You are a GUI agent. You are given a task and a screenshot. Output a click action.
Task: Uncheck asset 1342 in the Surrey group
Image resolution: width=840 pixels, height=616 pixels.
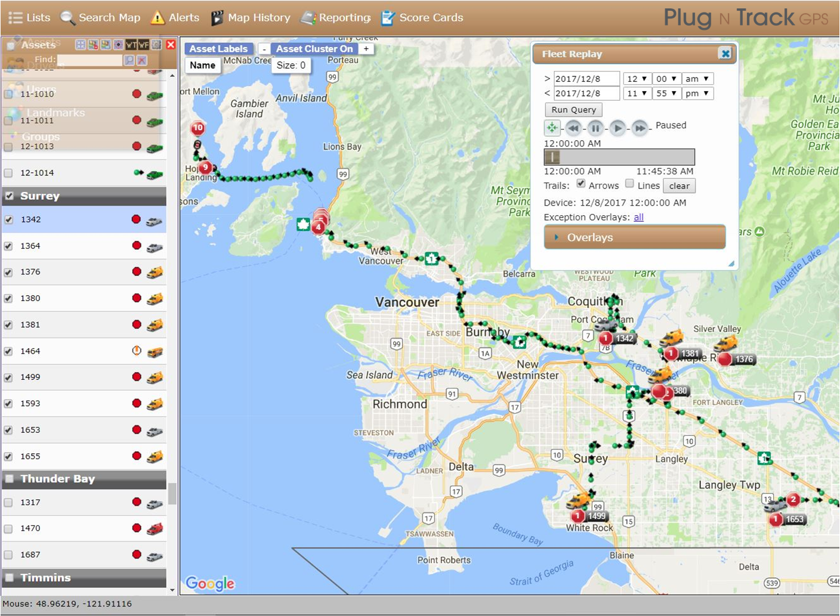coord(8,219)
